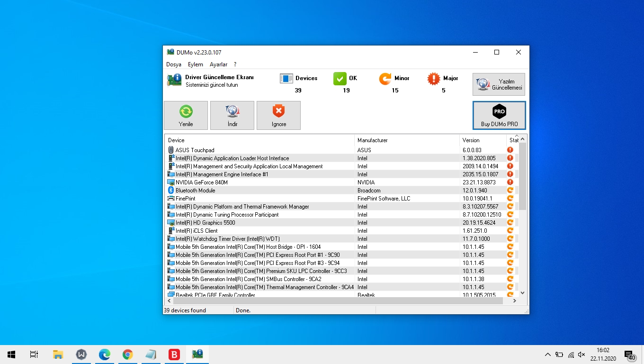Click the Bluetooth Module icon
Screen dimensions: 644x364
[x=171, y=191]
